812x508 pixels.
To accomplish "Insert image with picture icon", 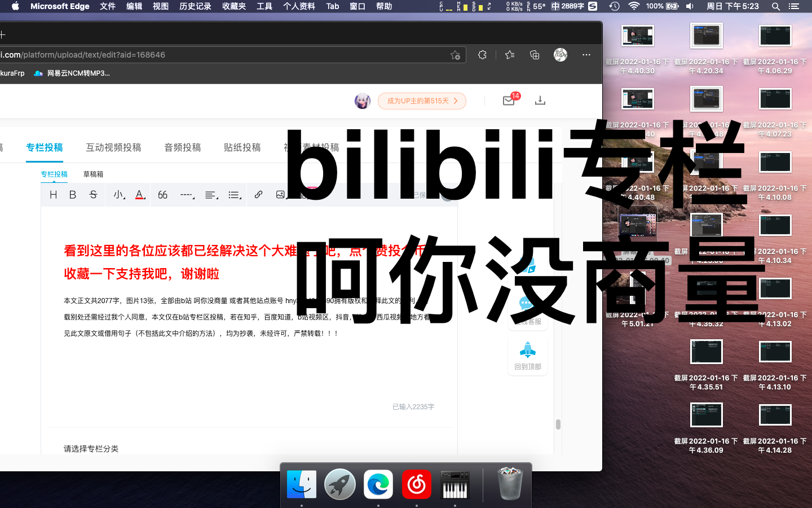I will click(280, 195).
